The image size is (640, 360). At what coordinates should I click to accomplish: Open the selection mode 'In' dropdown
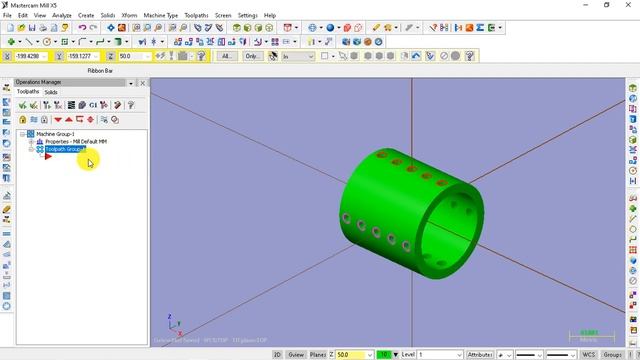[x=311, y=56]
